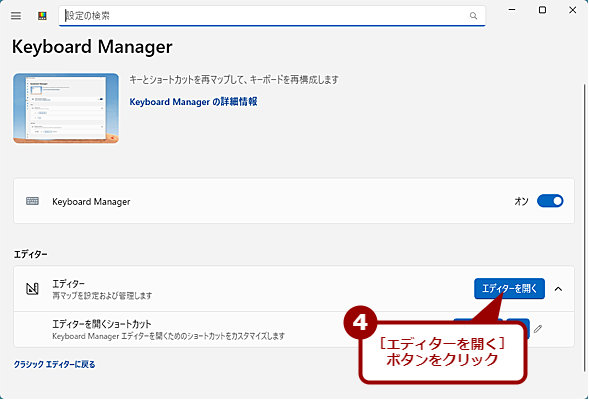Image resolution: width=589 pixels, height=400 pixels.
Task: Turn off the Keyboard Manager toggle
Action: coord(550,201)
